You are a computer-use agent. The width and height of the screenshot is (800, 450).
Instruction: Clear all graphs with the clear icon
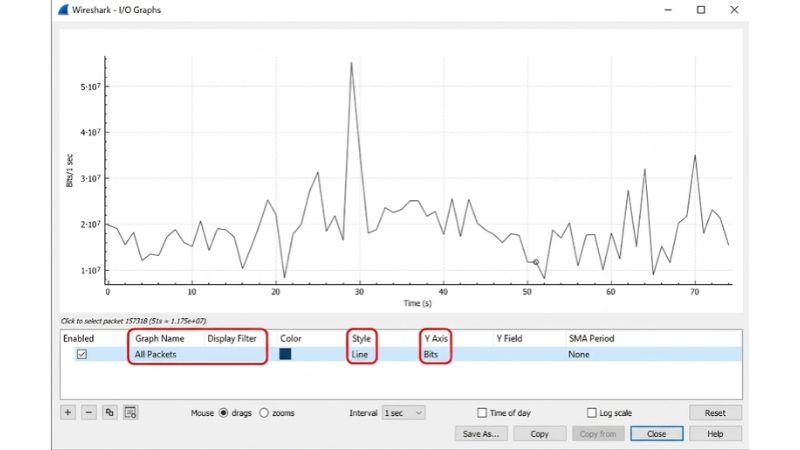click(x=131, y=412)
